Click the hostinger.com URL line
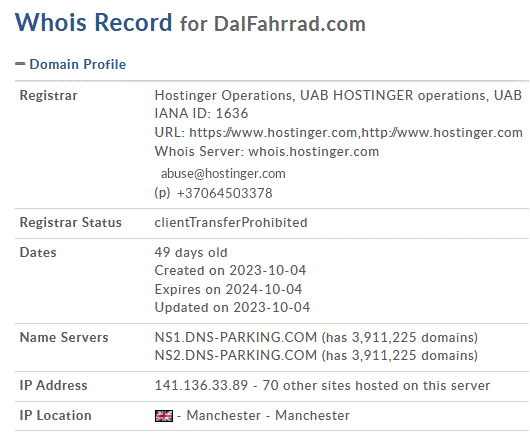This screenshot has height=437, width=530. (x=338, y=132)
